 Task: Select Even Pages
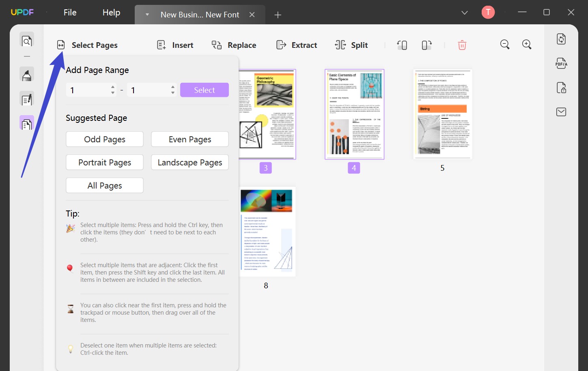click(190, 139)
